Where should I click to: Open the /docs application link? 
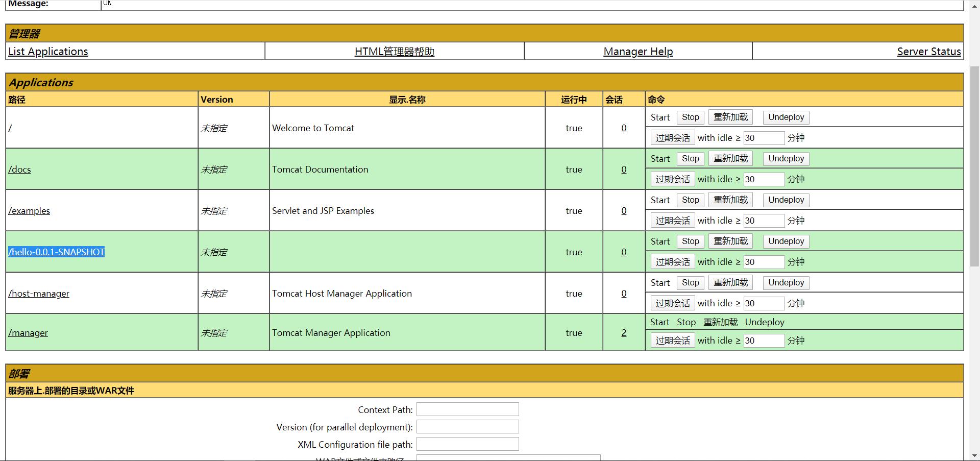point(19,169)
